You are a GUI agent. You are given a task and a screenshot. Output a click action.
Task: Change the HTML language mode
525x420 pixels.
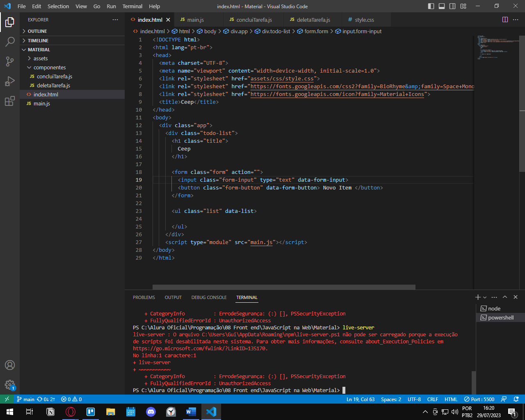coord(451,399)
